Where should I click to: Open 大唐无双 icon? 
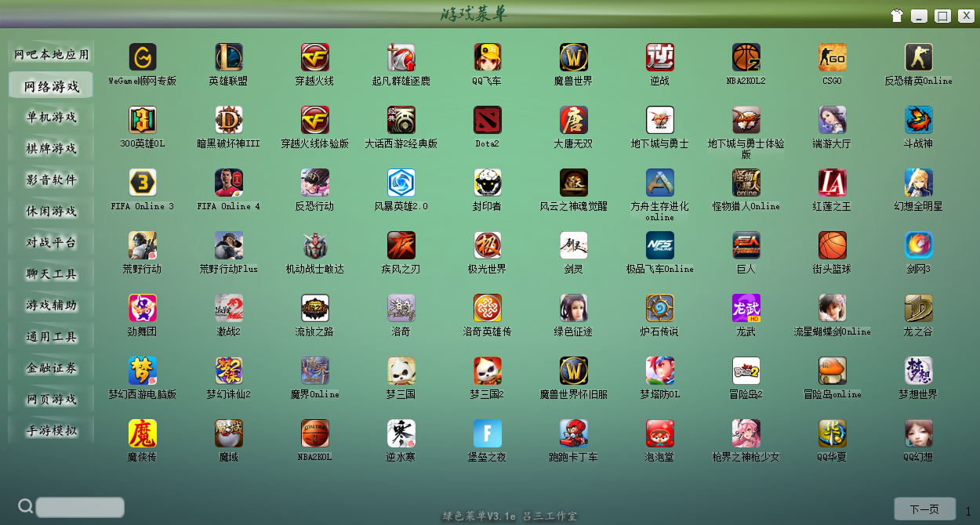click(x=574, y=120)
